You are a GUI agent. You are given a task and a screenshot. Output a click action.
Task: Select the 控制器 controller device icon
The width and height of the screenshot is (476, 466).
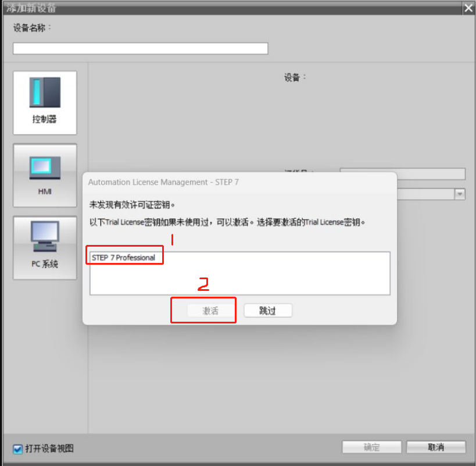45,102
